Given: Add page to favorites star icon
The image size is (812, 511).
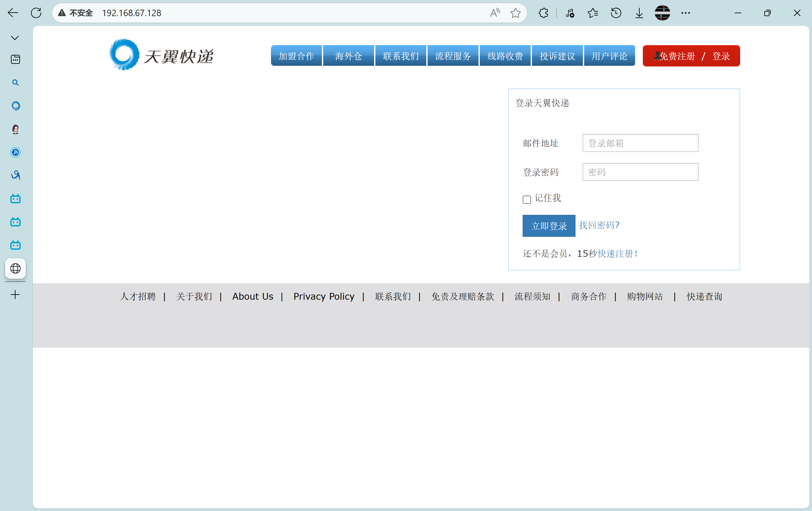Looking at the screenshot, I should pyautogui.click(x=515, y=13).
